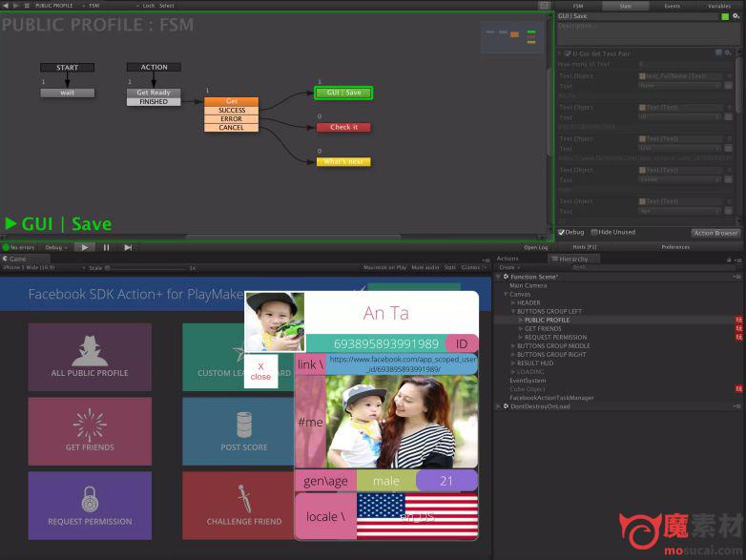This screenshot has width=746, height=560.
Task: Open the PUBLIC PROFILE object dropdown
Action: pyautogui.click(x=58, y=6)
